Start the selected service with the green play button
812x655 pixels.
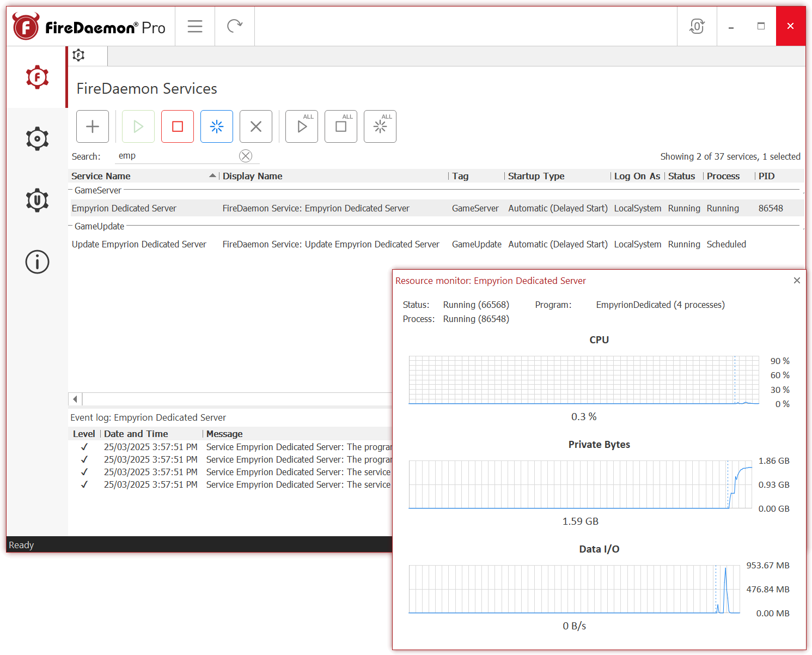tap(138, 126)
